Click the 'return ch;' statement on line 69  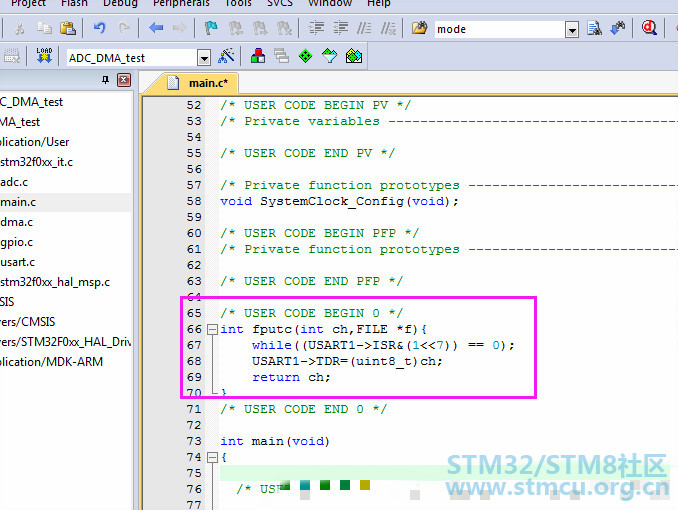coord(291,377)
